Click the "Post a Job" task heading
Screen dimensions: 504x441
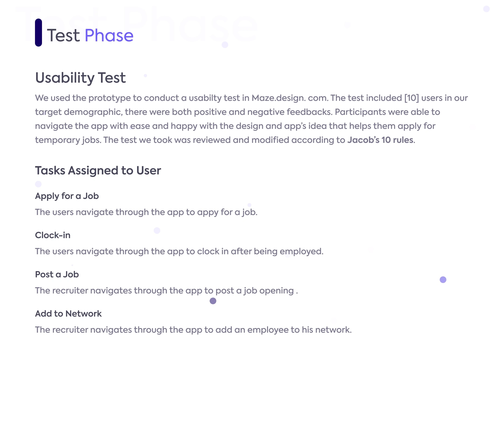click(x=57, y=274)
